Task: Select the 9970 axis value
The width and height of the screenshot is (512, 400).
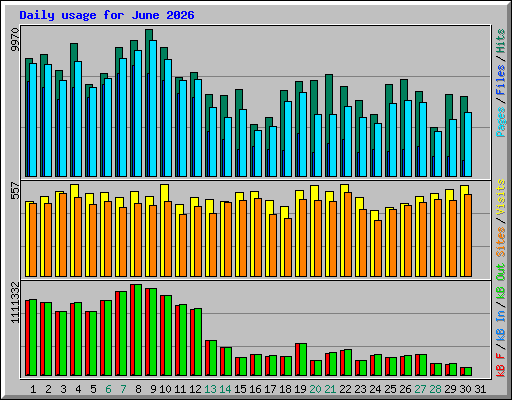Action: pos(15,40)
